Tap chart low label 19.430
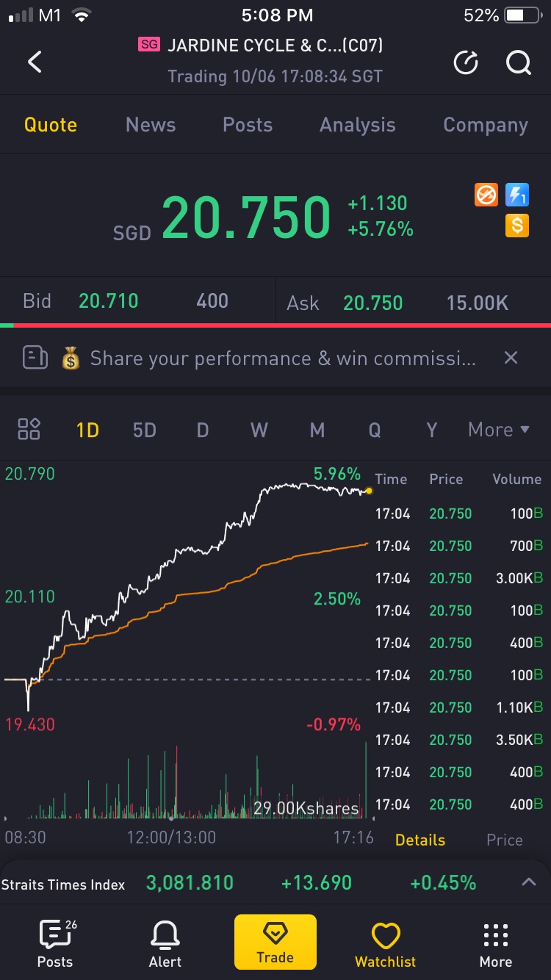This screenshot has width=551, height=980. (x=30, y=725)
